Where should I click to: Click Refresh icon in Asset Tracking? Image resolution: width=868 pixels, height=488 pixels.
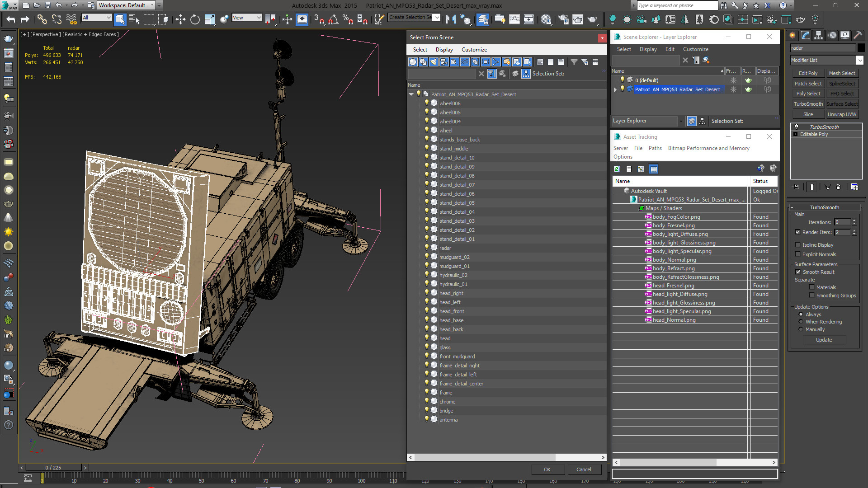tap(617, 169)
